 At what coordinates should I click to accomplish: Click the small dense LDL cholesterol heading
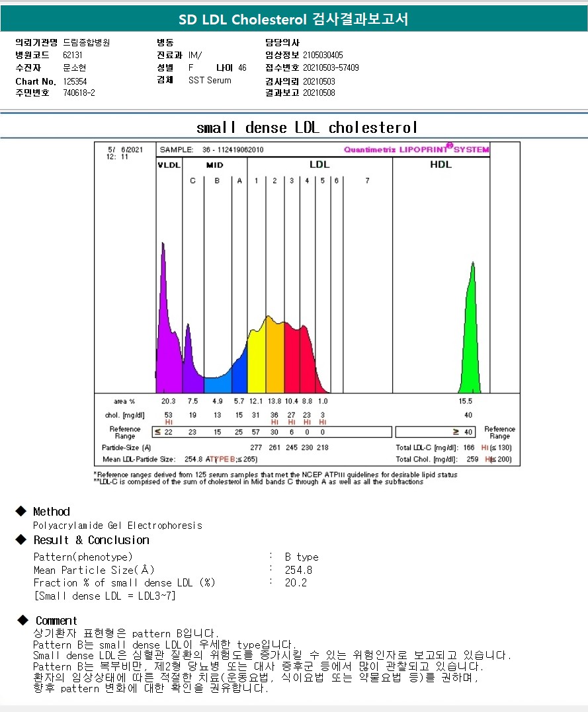[x=307, y=128]
